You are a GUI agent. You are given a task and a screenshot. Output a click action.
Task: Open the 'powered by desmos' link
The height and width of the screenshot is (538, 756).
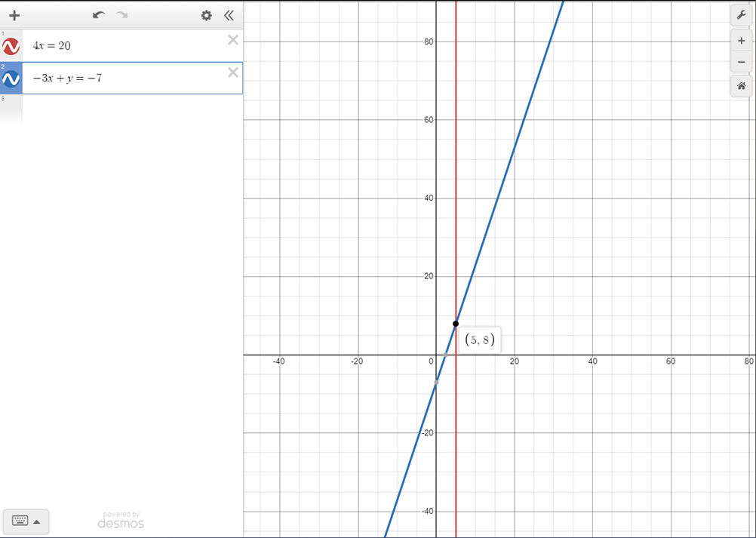[121, 520]
